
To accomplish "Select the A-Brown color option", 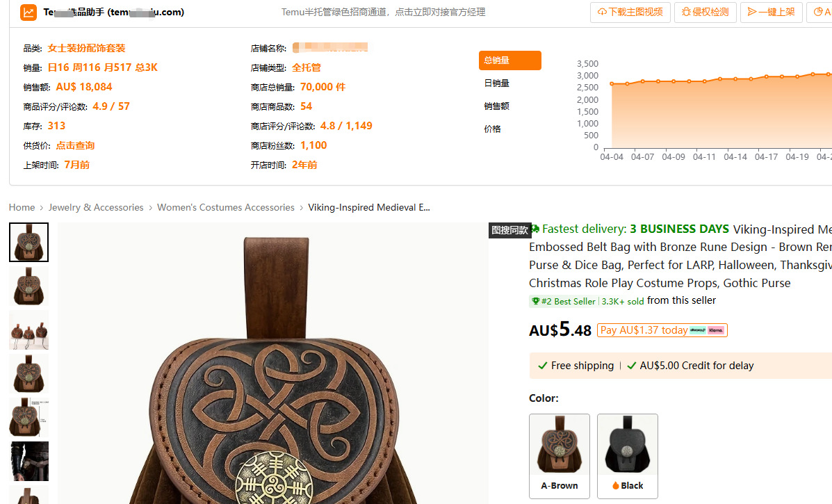I will [x=560, y=456].
